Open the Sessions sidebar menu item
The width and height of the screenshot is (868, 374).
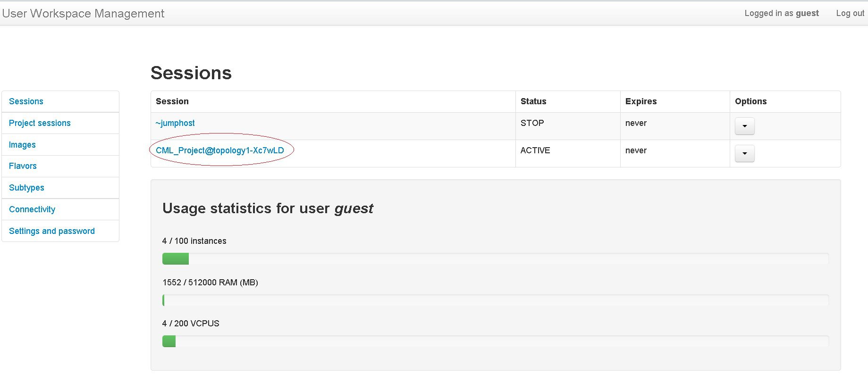pyautogui.click(x=26, y=101)
